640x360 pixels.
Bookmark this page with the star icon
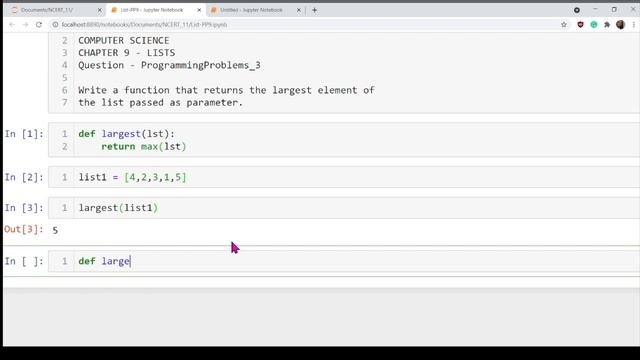pyautogui.click(x=564, y=24)
